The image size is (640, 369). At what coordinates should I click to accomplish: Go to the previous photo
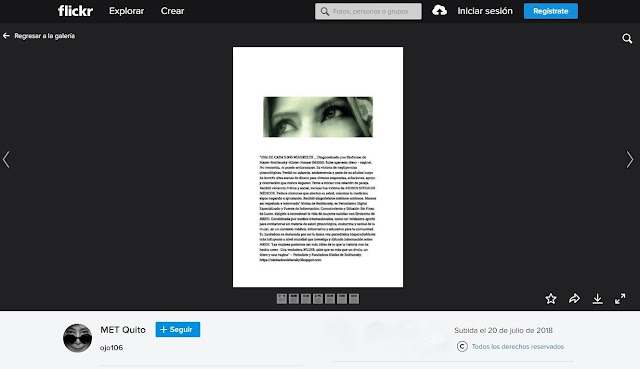click(6, 160)
